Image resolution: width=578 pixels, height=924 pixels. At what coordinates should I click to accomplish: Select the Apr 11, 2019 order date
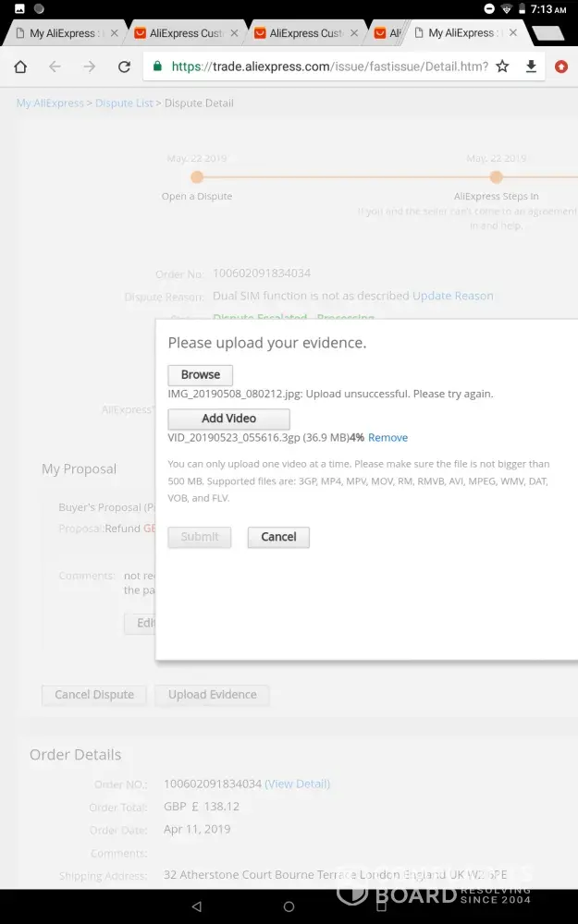click(x=197, y=829)
